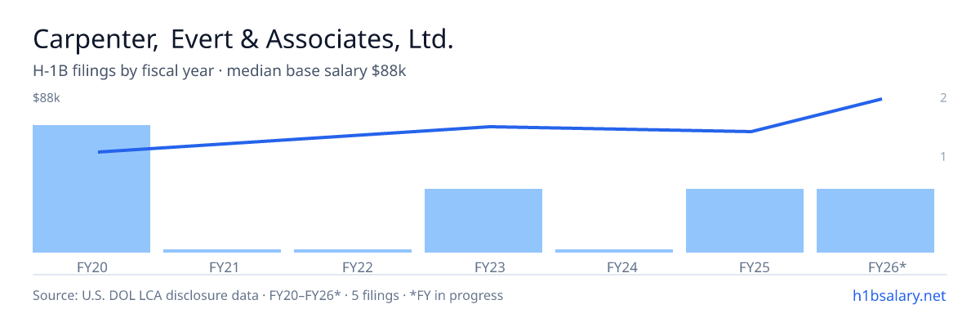Select the FY20 axis label

pyautogui.click(x=91, y=267)
